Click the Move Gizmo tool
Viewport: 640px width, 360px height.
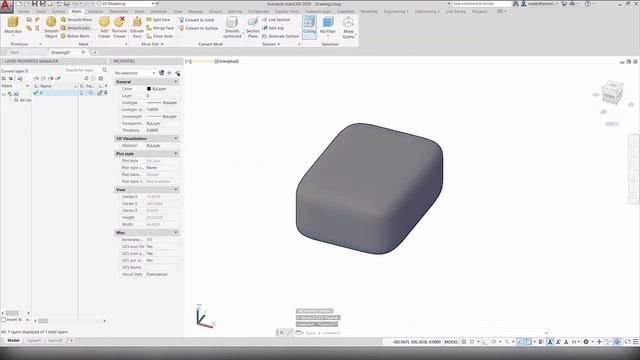point(348,27)
